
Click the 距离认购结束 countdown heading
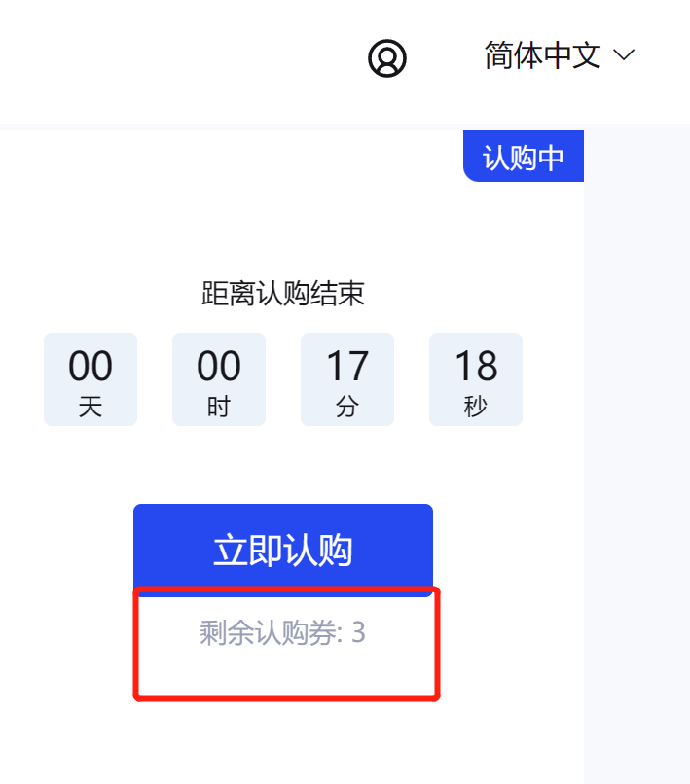282,293
